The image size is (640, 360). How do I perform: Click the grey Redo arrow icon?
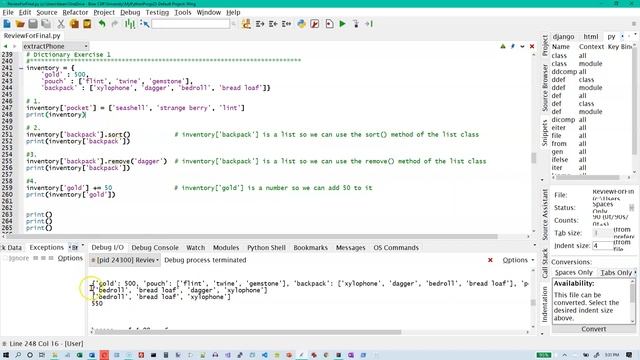click(x=115, y=24)
